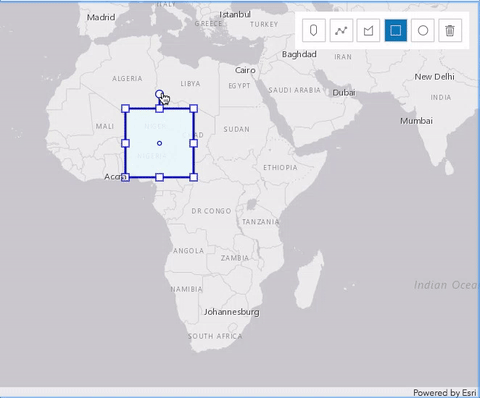This screenshot has width=480, height=398.
Task: Click the left-middle edge handle of rectangle
Action: 125,143
